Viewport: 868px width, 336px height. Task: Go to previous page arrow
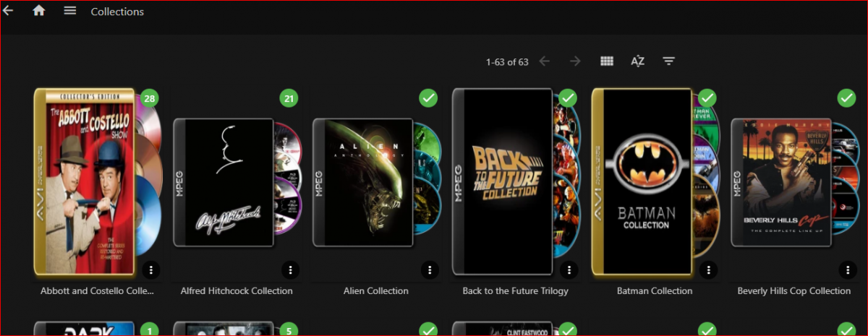(545, 61)
